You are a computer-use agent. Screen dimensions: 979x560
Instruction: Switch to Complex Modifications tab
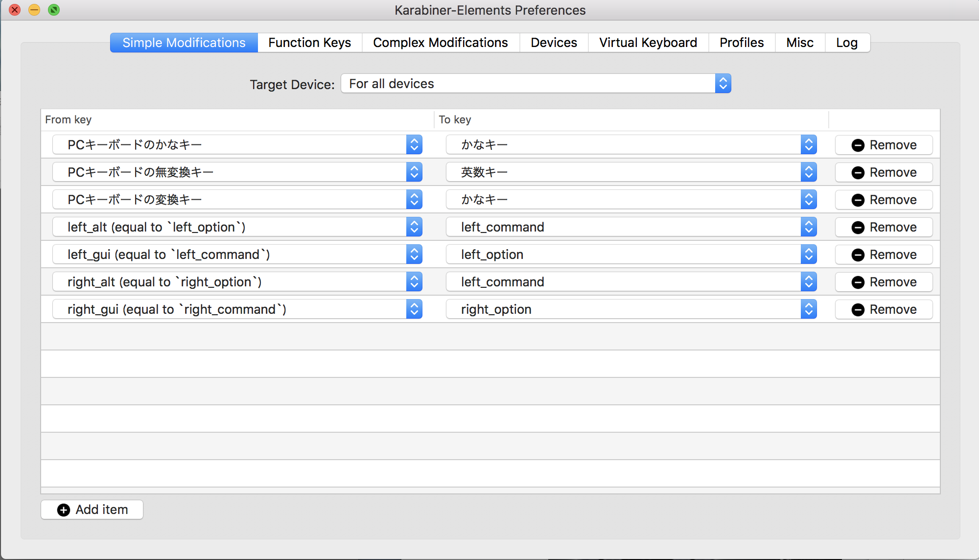coord(441,43)
